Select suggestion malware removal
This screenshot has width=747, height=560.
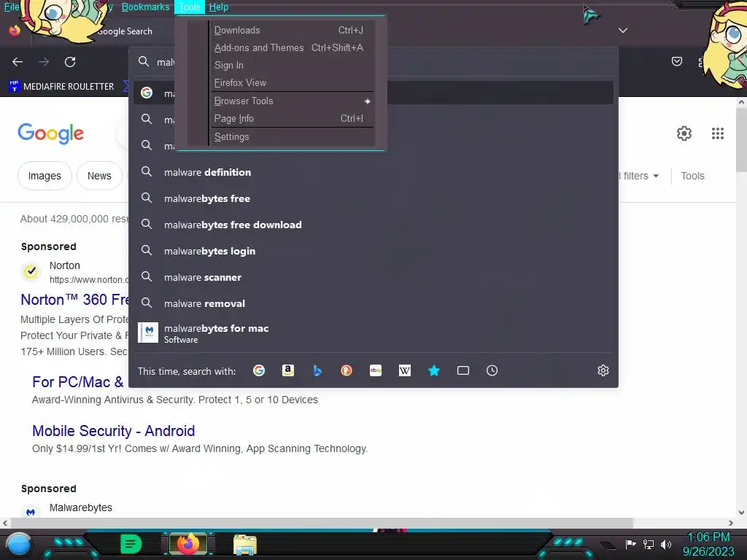point(373,303)
